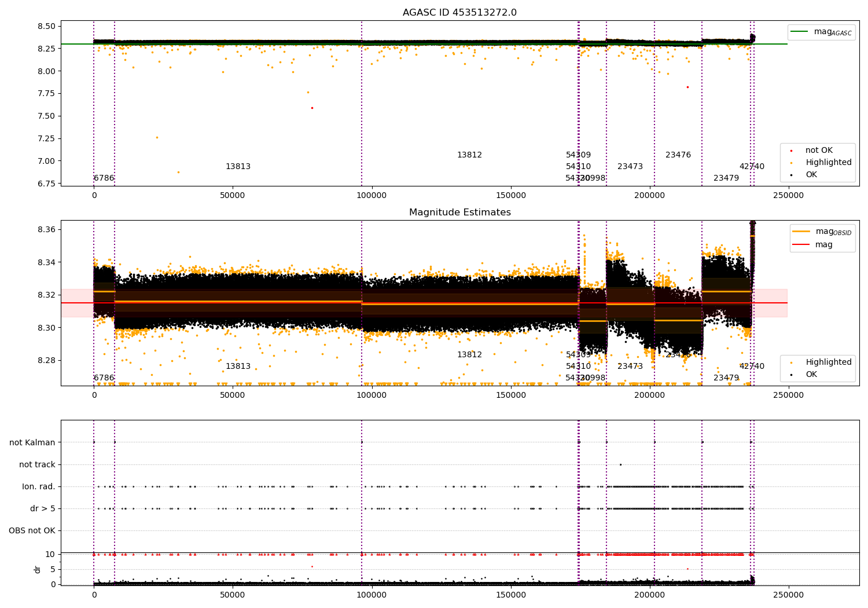868x608 pixels.
Task: Click the 'dr > 5' axis label
Action: tap(43, 509)
